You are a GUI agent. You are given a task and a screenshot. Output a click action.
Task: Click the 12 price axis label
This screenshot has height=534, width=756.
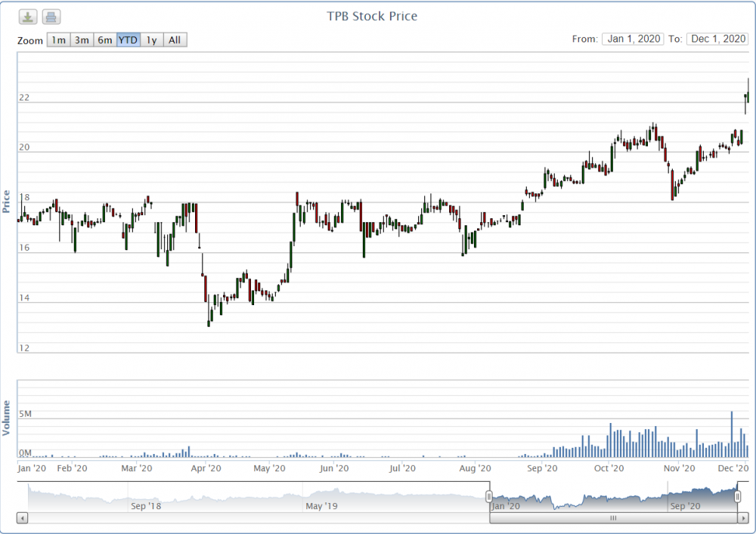24,348
